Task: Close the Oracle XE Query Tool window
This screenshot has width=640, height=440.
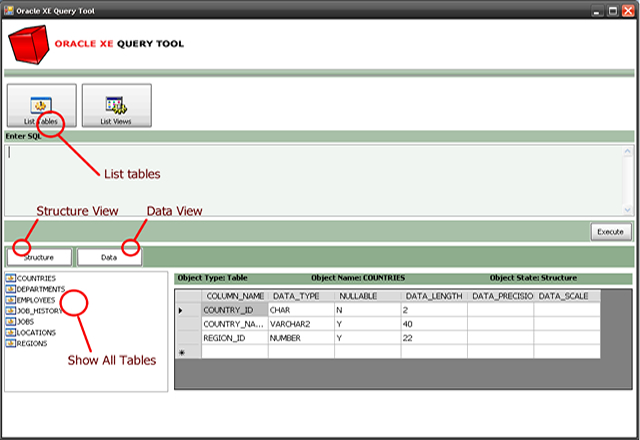Action: coord(628,11)
